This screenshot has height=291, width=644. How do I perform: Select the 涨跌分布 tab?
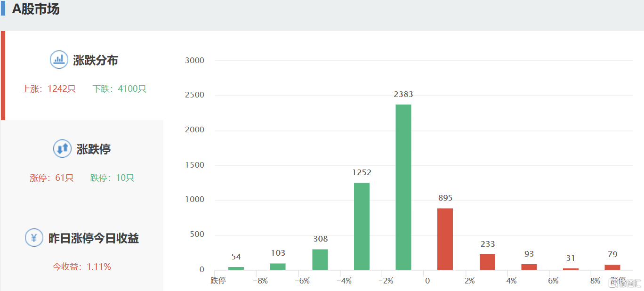pyautogui.click(x=95, y=60)
